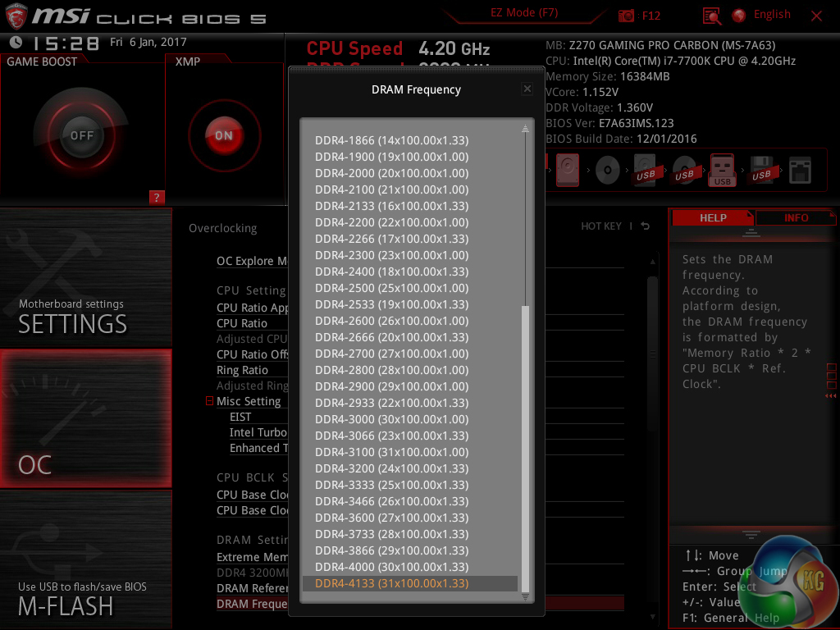Switch to the INFO tab

(x=796, y=217)
